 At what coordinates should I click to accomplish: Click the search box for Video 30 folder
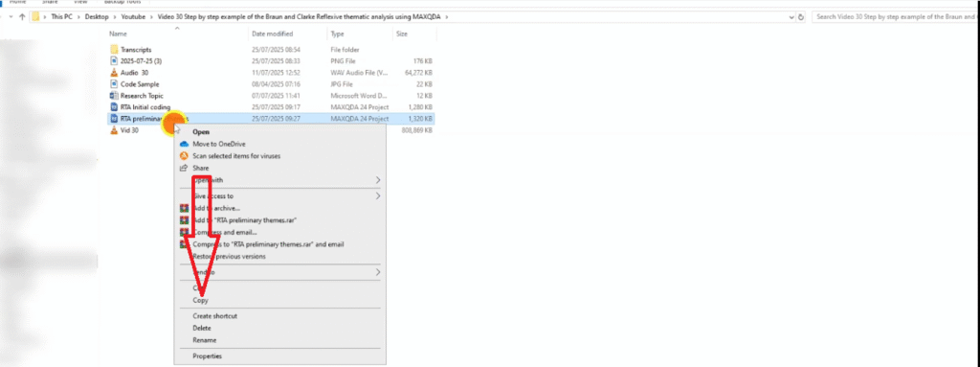coord(895,17)
